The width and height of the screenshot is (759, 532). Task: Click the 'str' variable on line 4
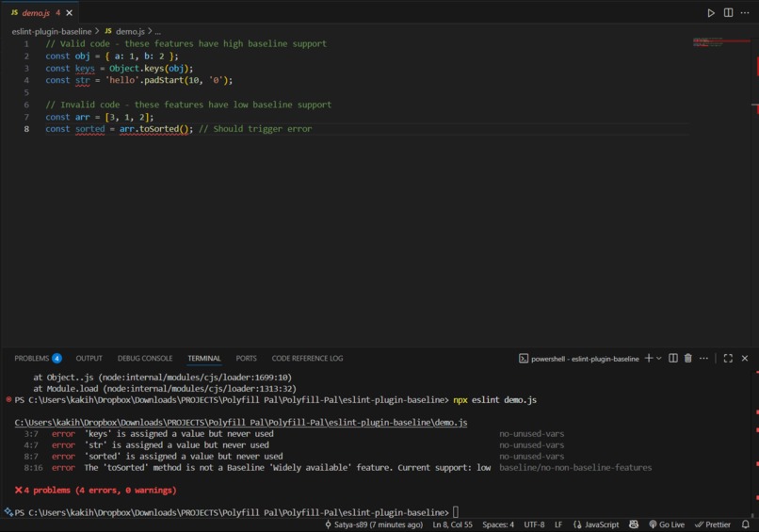[82, 80]
